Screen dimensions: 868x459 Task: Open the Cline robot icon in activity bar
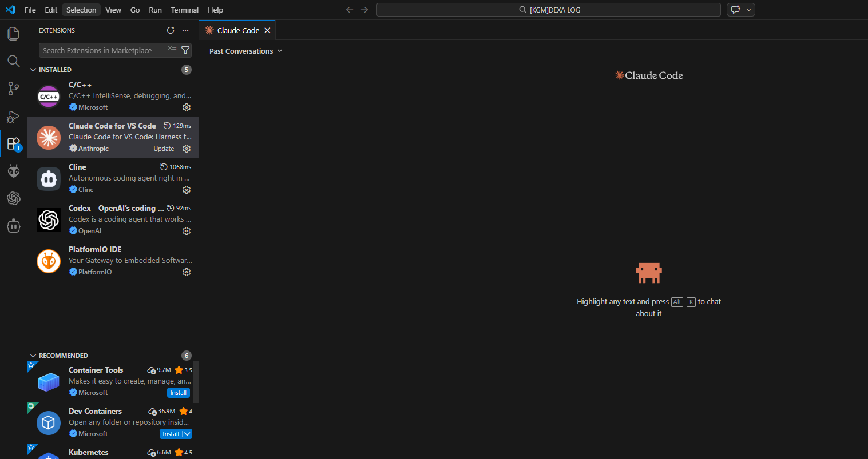point(13,226)
